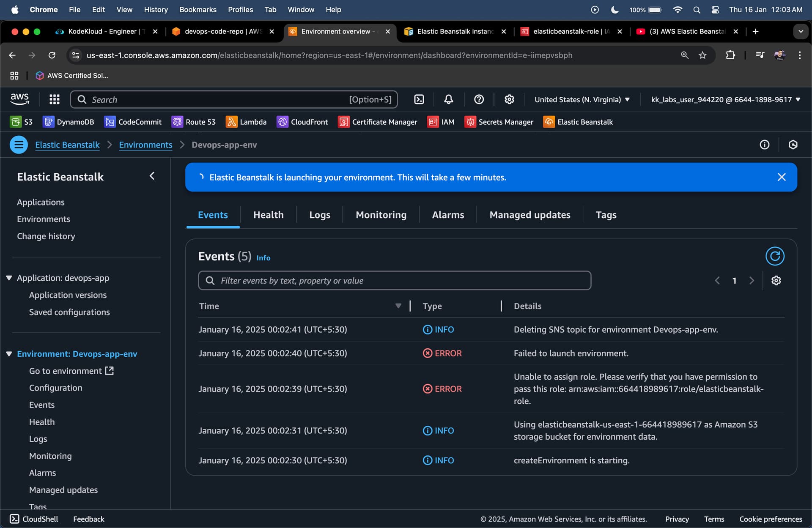The image size is (812, 528).
Task: Click the notifications bell icon
Action: 448,99
